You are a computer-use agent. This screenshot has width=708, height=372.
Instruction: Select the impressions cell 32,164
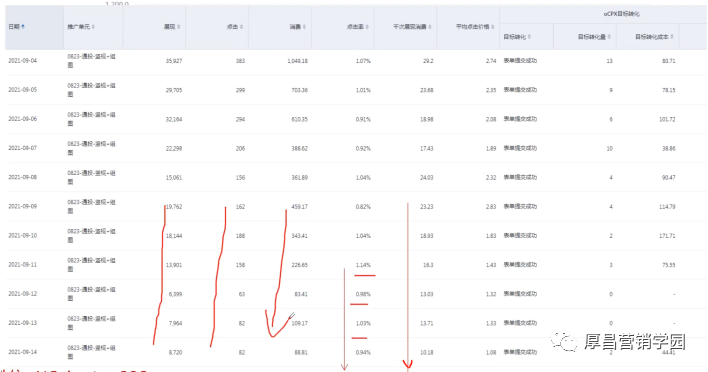pos(174,119)
